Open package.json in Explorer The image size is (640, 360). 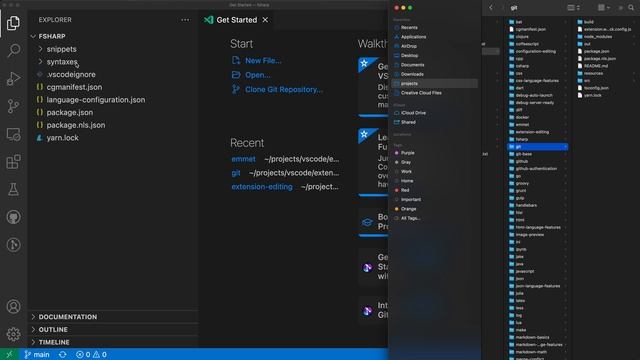click(x=69, y=112)
